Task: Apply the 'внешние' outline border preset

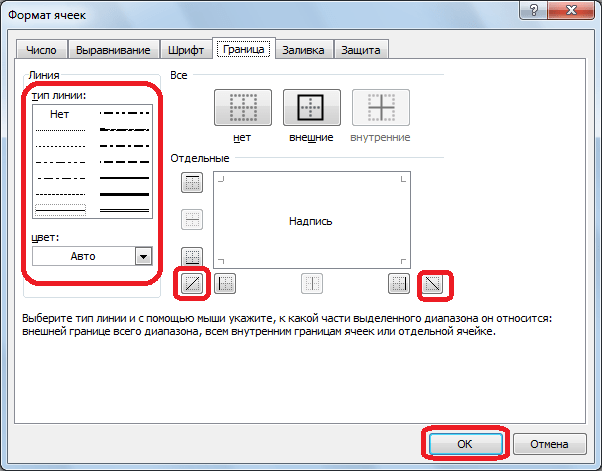Action: click(312, 107)
